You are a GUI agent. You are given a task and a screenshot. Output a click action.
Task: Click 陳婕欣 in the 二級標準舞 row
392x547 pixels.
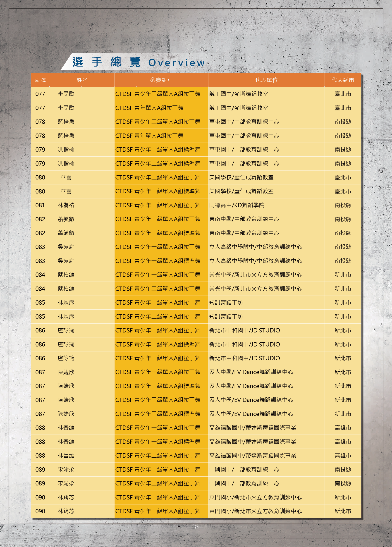(x=66, y=414)
